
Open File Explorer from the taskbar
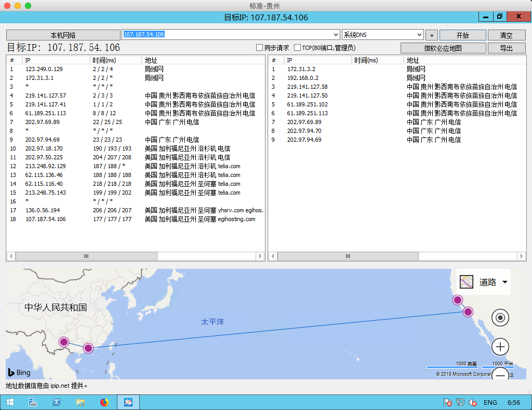[81, 402]
